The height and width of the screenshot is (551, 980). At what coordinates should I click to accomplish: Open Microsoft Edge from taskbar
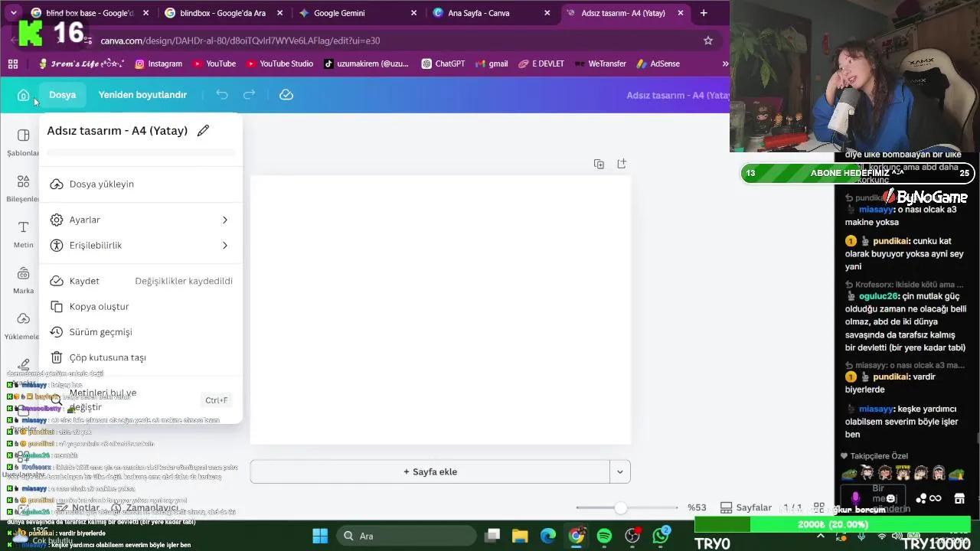(x=548, y=536)
